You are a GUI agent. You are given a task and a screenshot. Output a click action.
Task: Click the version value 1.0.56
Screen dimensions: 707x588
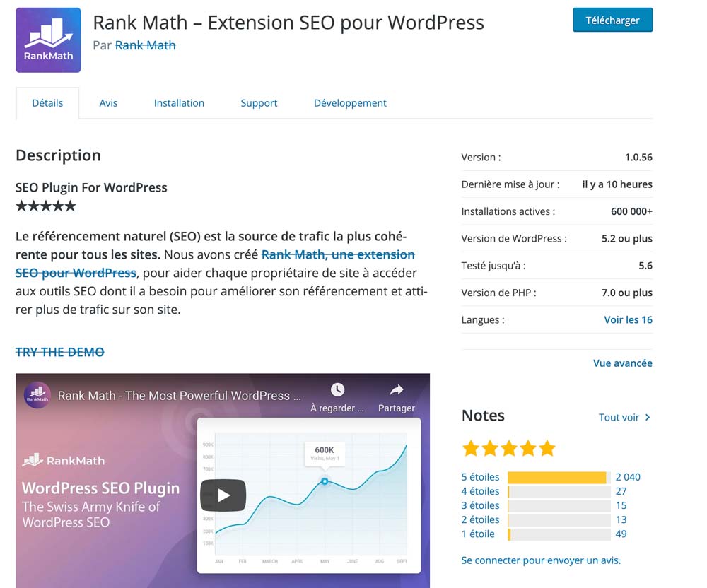(x=638, y=158)
